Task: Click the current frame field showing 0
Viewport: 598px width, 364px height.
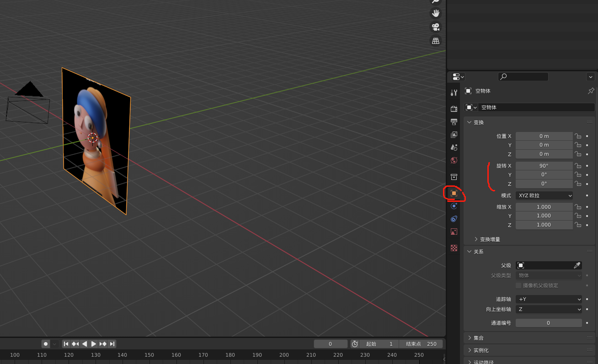Action: pos(331,344)
